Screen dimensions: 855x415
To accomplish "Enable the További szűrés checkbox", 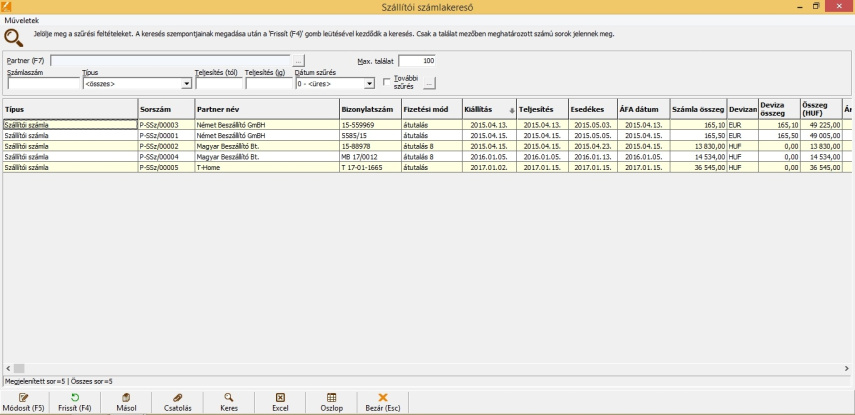I will click(389, 83).
